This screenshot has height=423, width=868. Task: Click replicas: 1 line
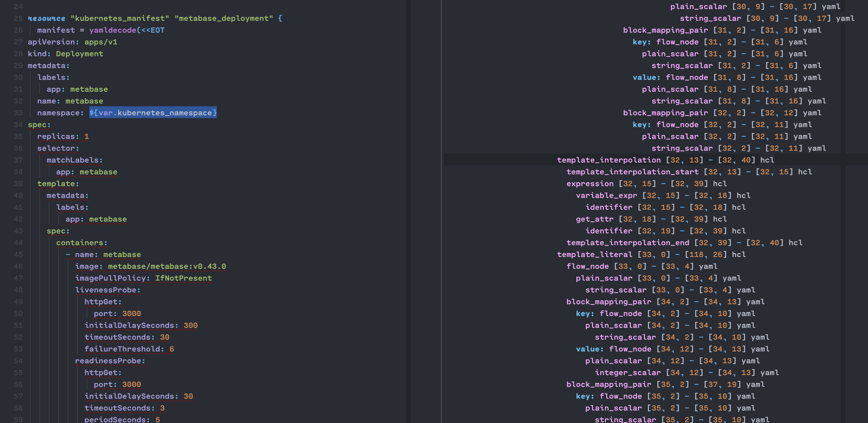pyautogui.click(x=63, y=136)
